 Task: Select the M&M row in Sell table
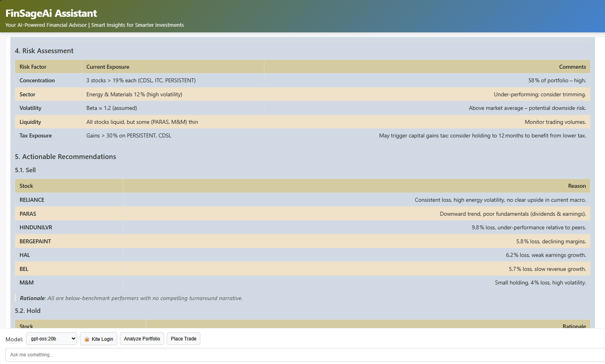tap(27, 283)
